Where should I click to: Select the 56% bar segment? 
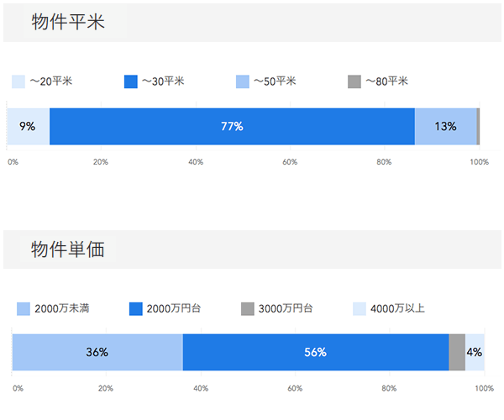[x=315, y=352]
